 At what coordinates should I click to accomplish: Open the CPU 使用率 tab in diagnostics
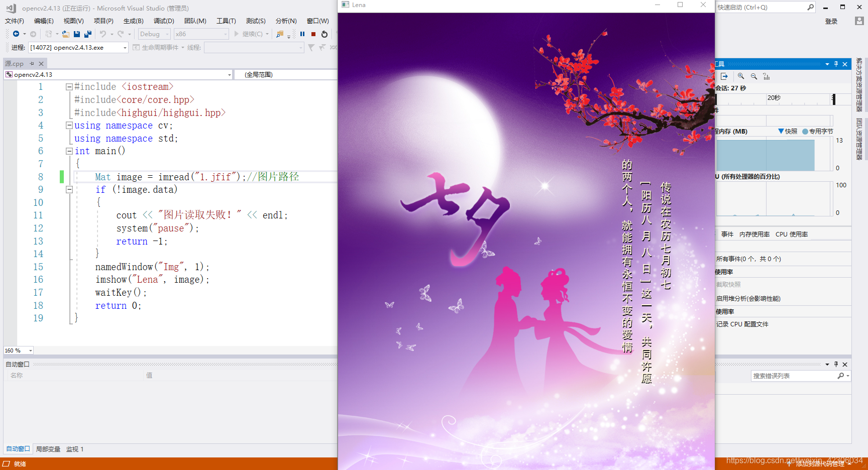792,234
